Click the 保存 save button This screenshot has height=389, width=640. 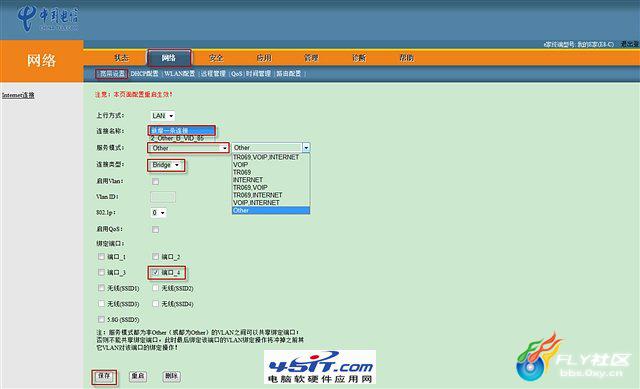pyautogui.click(x=104, y=376)
